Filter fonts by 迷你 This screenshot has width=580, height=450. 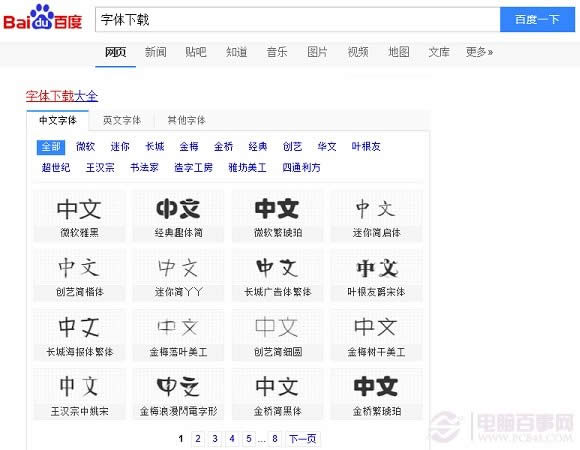click(120, 147)
